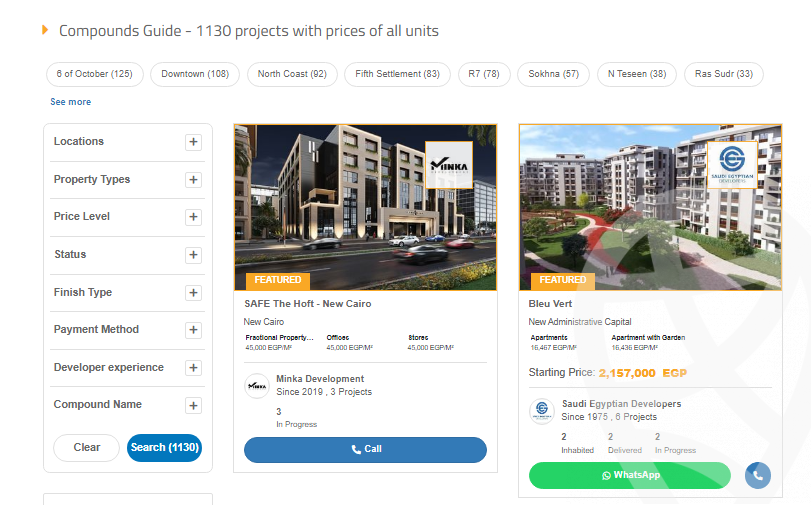This screenshot has width=812, height=505.
Task: Expand the Compound Name filter
Action: (x=193, y=405)
